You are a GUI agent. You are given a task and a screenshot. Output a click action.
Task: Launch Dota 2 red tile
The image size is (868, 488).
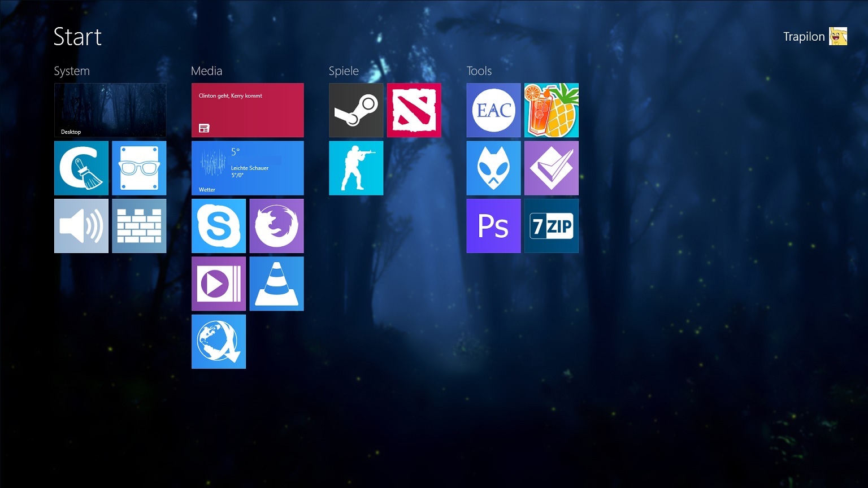point(414,110)
